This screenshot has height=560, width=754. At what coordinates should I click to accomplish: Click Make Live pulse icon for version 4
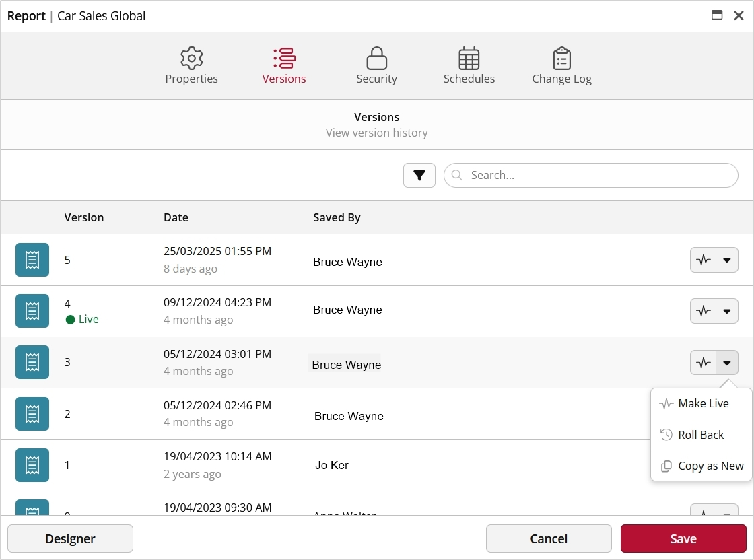703,311
